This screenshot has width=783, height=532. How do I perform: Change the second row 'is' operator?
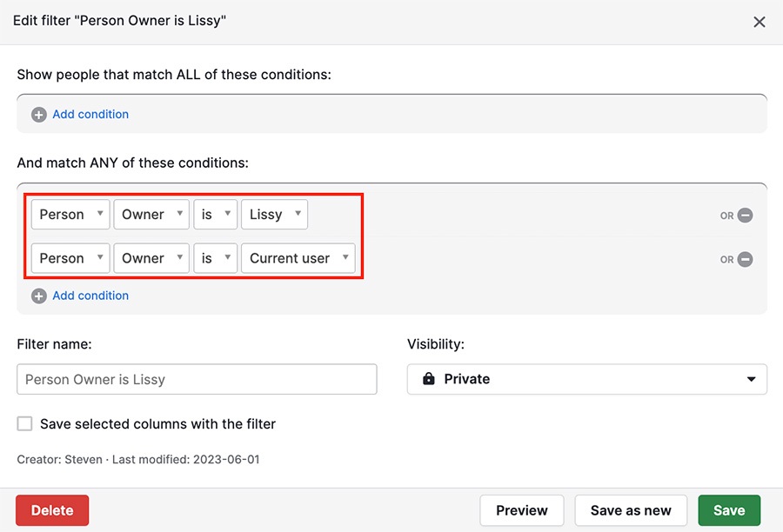tap(215, 258)
